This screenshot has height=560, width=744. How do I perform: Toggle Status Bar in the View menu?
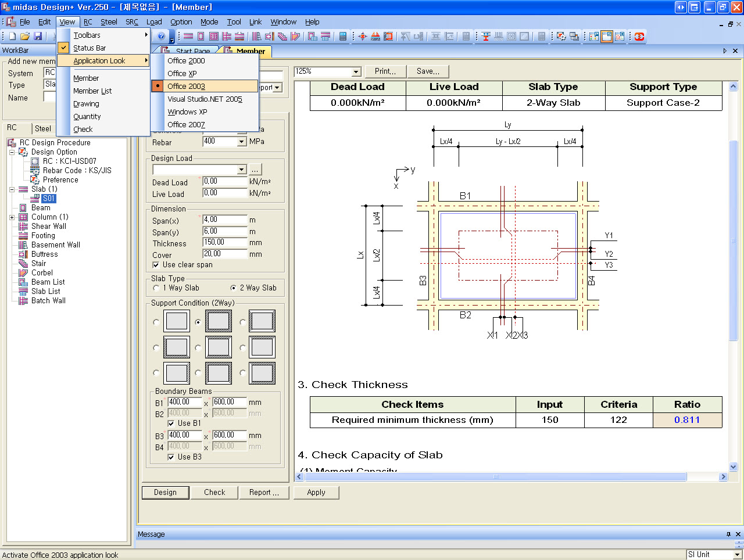pyautogui.click(x=103, y=48)
